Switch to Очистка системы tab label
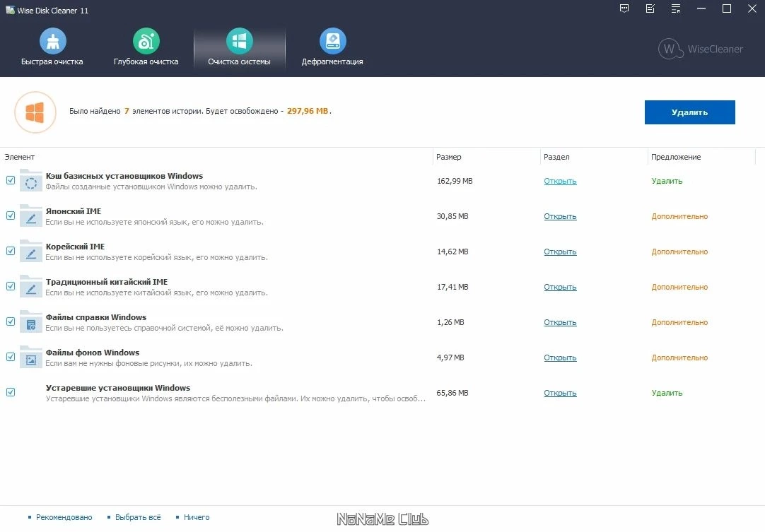 pyautogui.click(x=239, y=61)
